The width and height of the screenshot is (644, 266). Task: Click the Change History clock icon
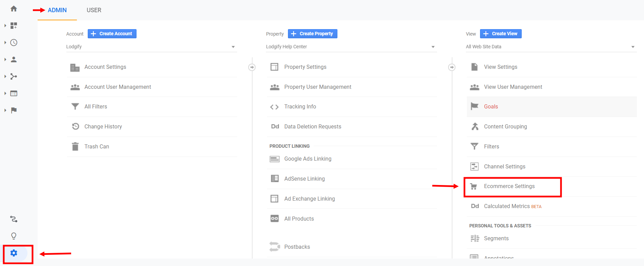click(75, 126)
